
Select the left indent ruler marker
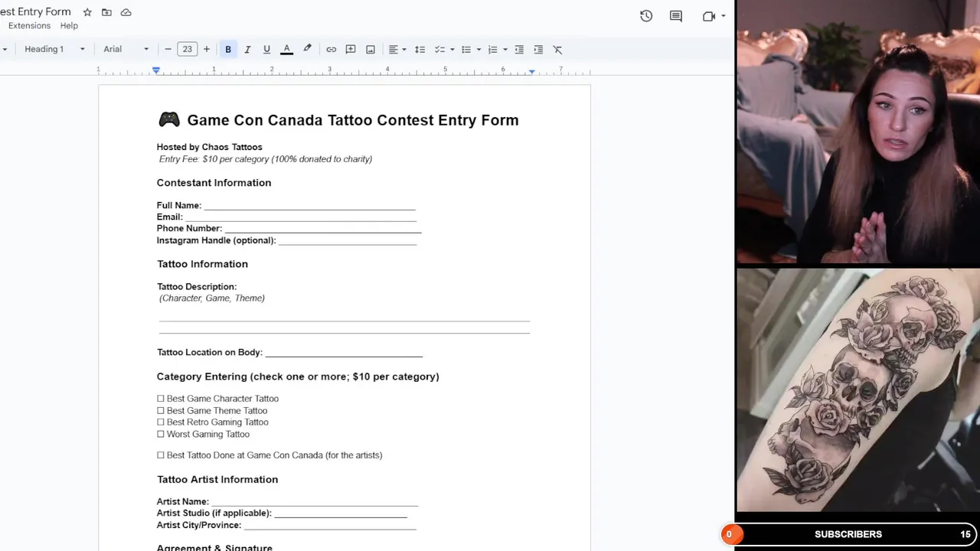click(x=156, y=70)
